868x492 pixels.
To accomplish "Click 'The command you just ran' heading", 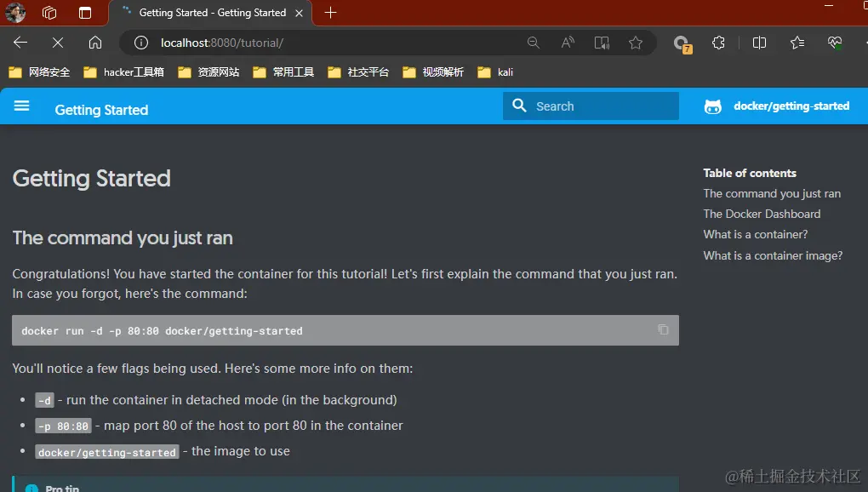I will tap(123, 238).
